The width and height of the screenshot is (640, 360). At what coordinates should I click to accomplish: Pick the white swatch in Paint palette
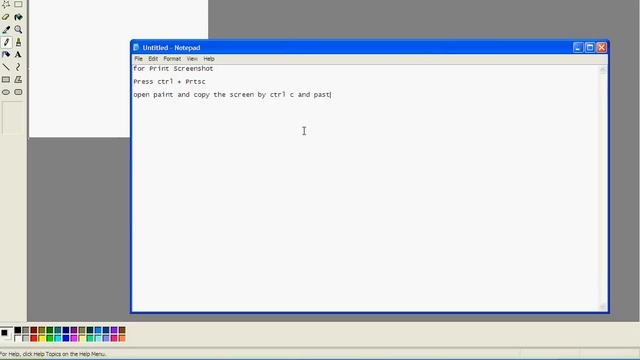18,338
